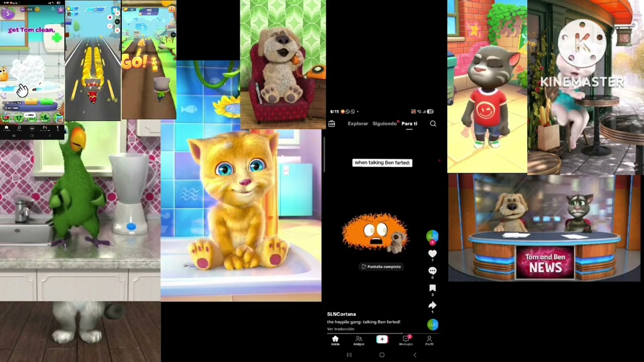Open the comments bubble icon
The width and height of the screenshot is (644, 362).
click(432, 271)
